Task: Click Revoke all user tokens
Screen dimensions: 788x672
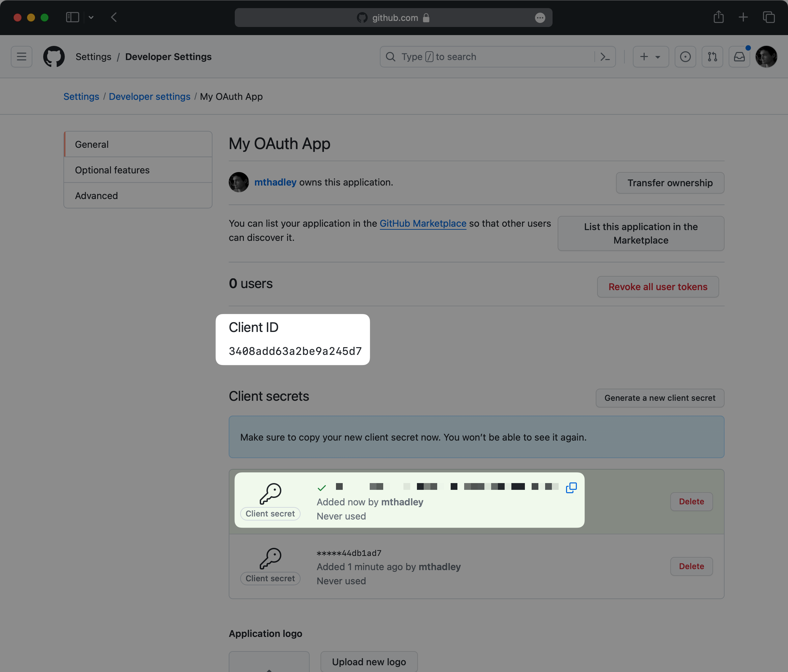Action: (657, 287)
